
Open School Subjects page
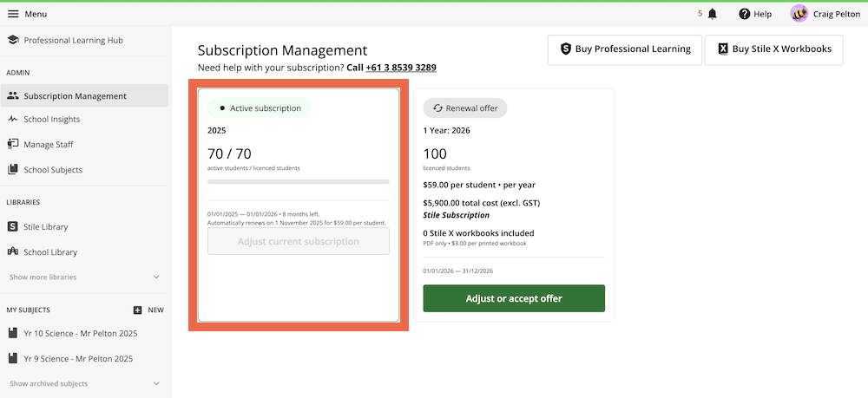click(85, 170)
